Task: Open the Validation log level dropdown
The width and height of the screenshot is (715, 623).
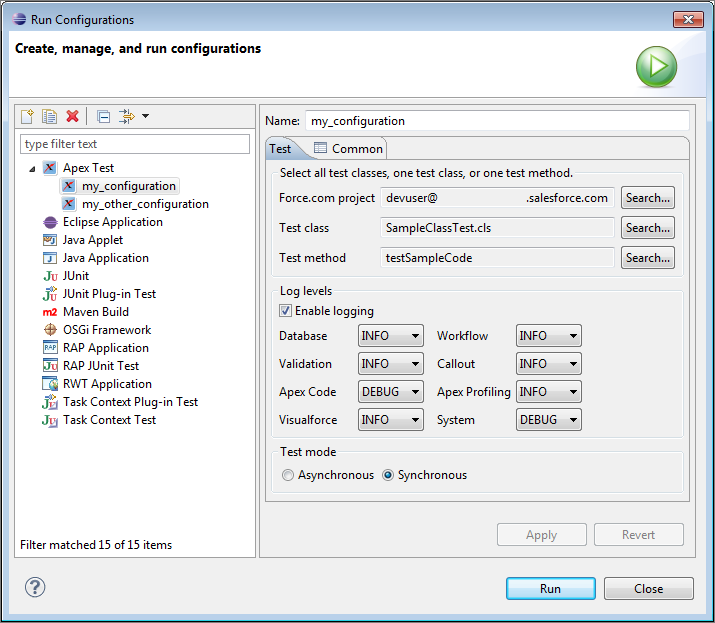Action: (391, 364)
